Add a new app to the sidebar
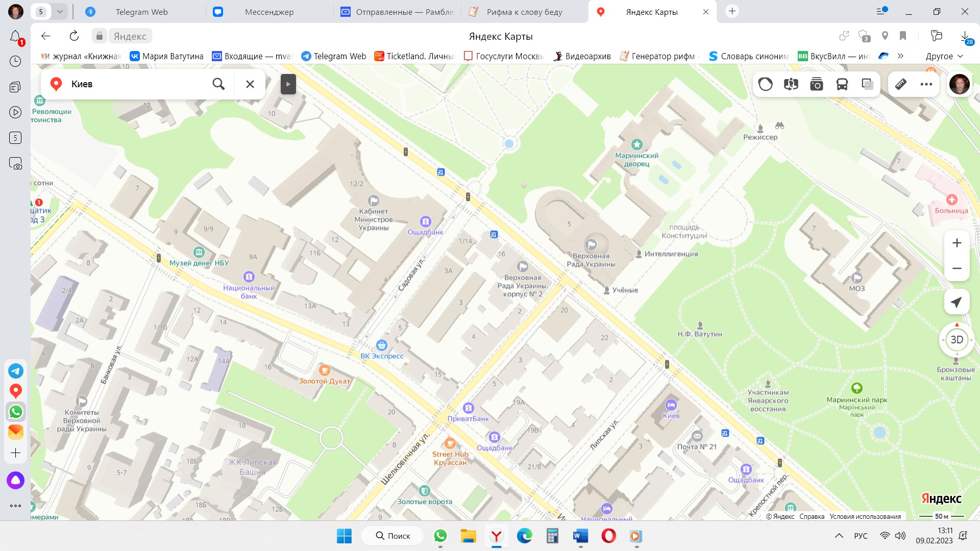The image size is (980, 551). (15, 453)
